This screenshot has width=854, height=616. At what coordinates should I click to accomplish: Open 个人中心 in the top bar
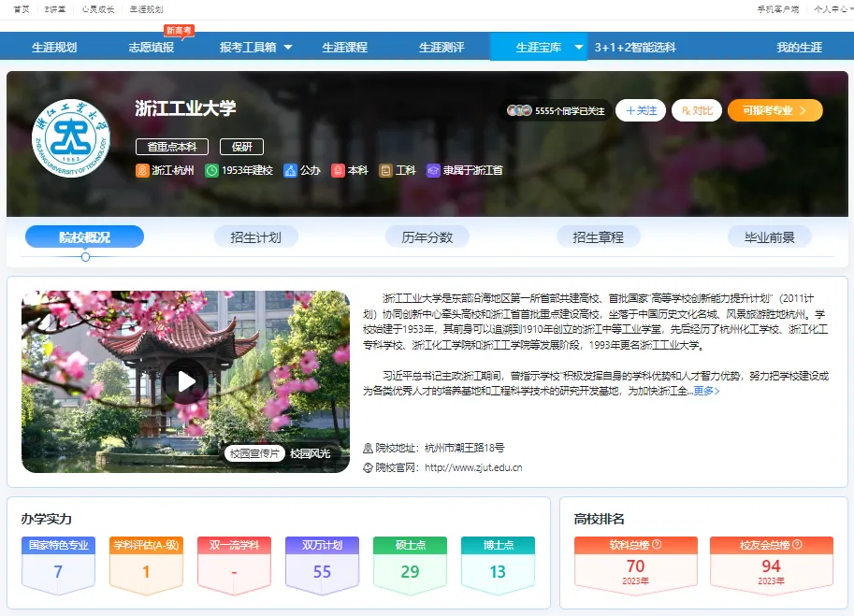831,9
